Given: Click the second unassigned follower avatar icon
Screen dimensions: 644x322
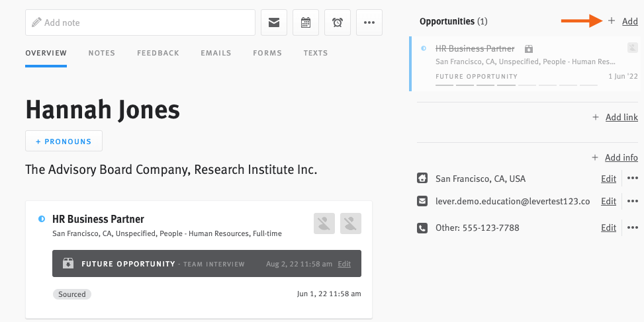Looking at the screenshot, I should click(351, 223).
